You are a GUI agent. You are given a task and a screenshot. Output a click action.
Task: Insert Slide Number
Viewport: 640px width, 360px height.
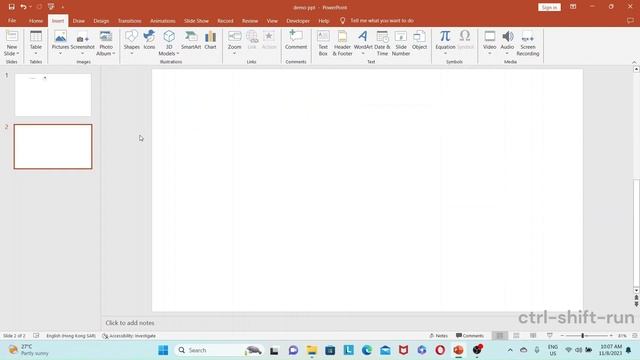point(401,43)
